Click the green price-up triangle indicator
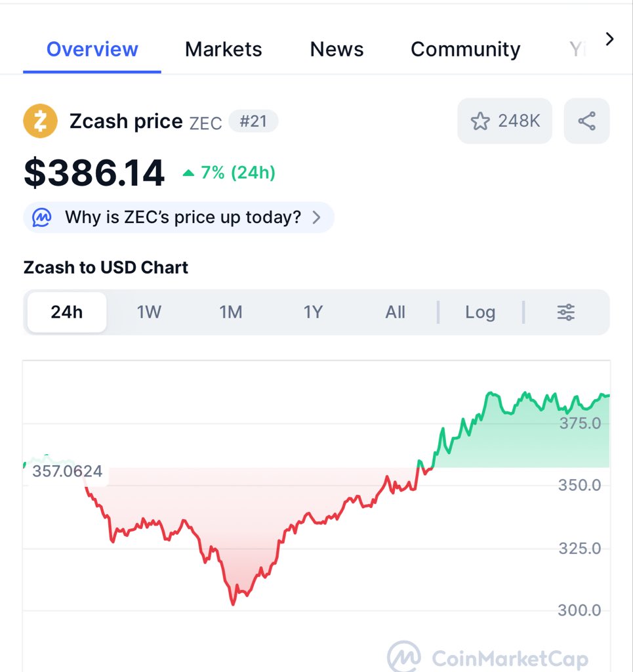The image size is (633, 672). click(189, 173)
